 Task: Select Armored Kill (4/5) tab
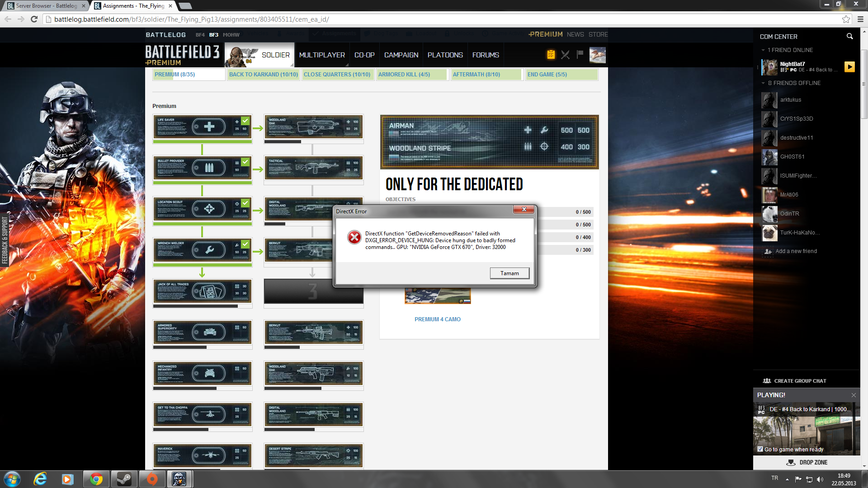point(412,75)
